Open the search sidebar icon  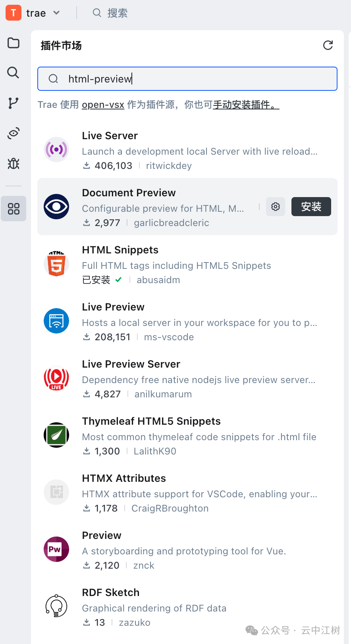coord(13,73)
